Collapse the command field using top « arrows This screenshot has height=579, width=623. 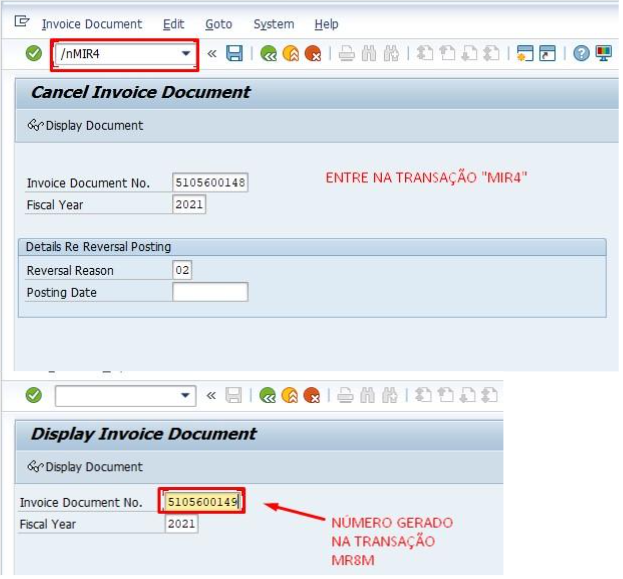pyautogui.click(x=212, y=53)
